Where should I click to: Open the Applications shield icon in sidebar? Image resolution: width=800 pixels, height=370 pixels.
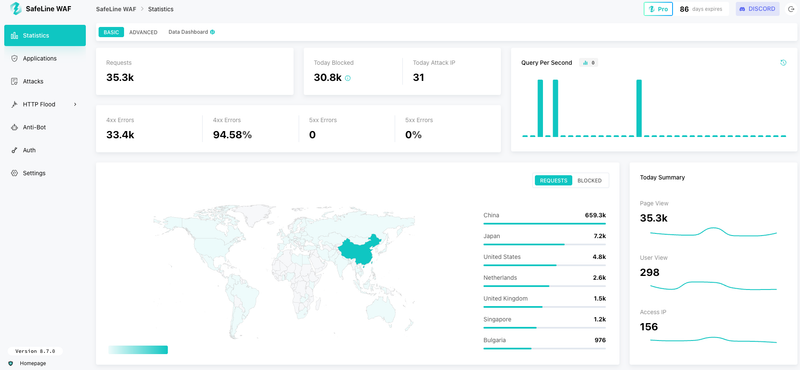click(14, 59)
